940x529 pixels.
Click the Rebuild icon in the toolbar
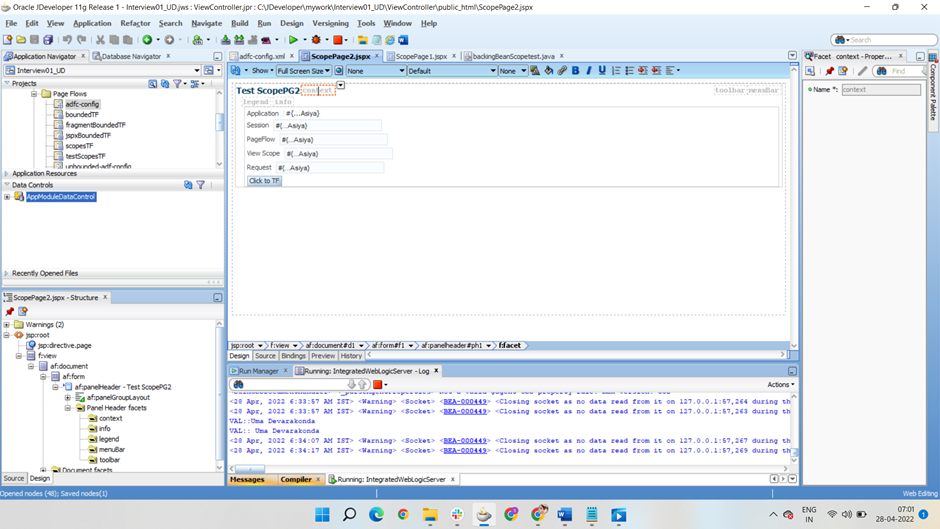239,40
